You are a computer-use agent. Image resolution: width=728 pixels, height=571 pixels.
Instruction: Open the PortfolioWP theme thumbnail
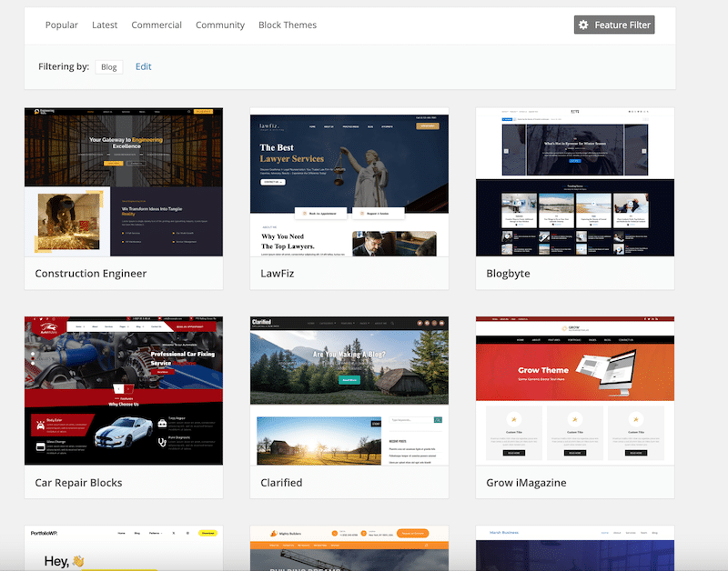click(x=123, y=550)
